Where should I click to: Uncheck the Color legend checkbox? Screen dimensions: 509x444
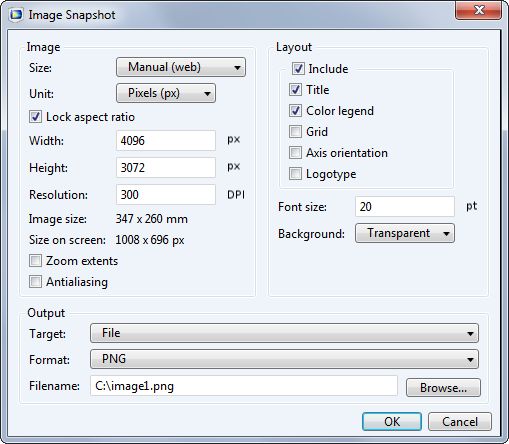click(x=295, y=111)
